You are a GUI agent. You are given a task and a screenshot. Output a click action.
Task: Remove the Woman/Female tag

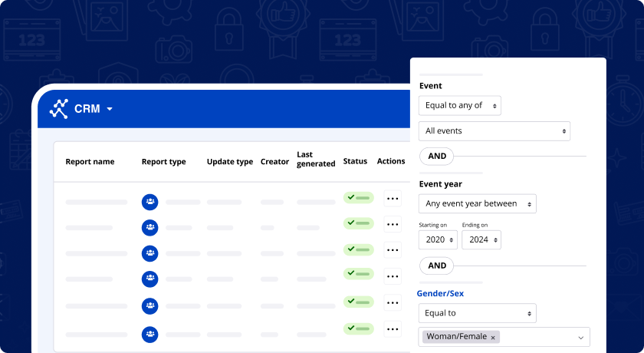[x=493, y=337]
